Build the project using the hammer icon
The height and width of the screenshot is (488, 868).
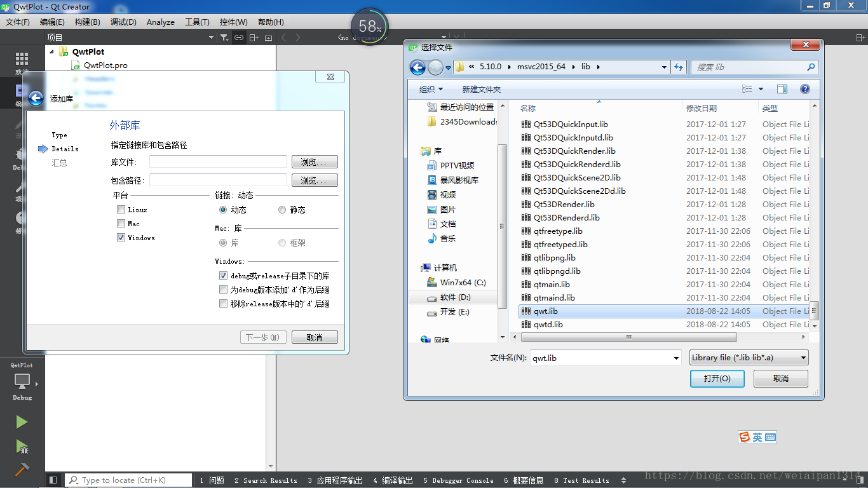21,471
